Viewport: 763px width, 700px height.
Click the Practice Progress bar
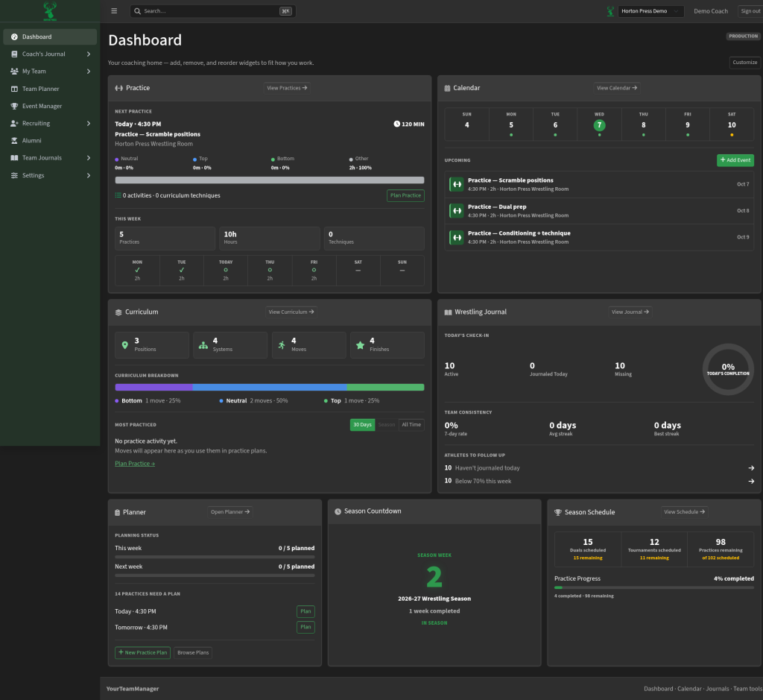coord(654,587)
